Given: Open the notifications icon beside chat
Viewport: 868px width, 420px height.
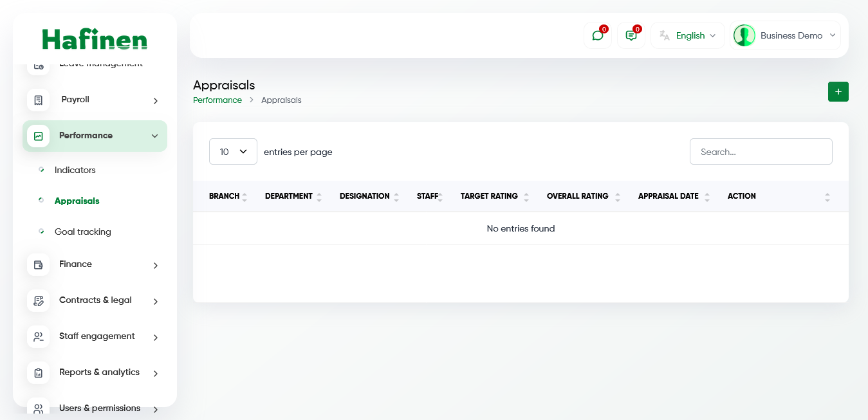Looking at the screenshot, I should pos(631,35).
